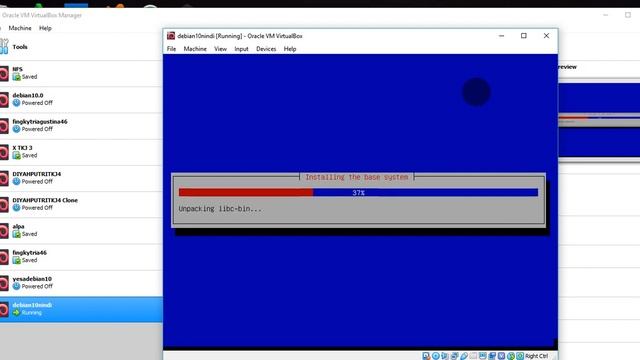
Task: Open the Help menu in VirtualBox Manager
Action: tap(45, 28)
